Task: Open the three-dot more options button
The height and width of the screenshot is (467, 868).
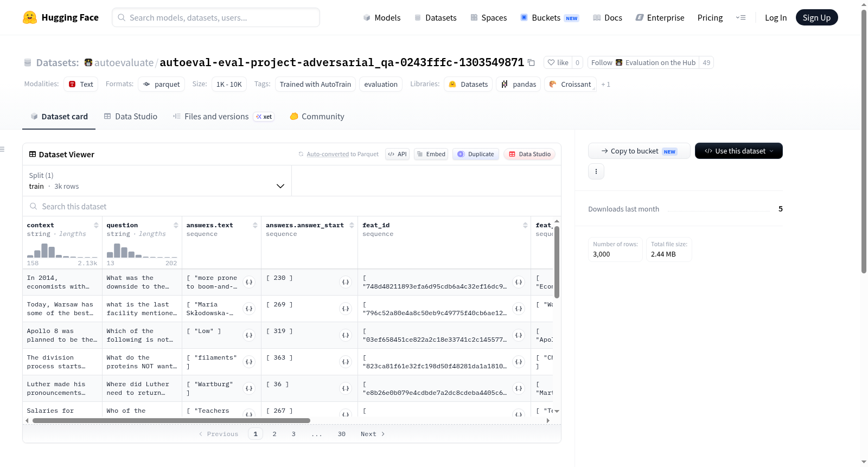Action: 596,171
